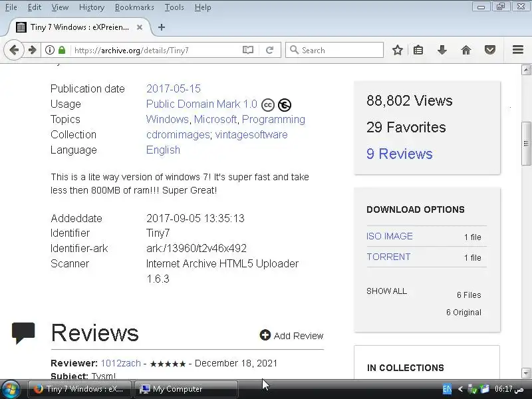The height and width of the screenshot is (399, 532).
Task: Click the vertical scrollbar thumb
Action: tap(526, 144)
